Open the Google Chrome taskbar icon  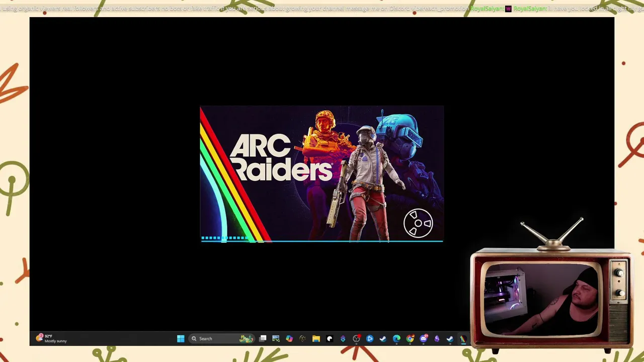pos(410,338)
